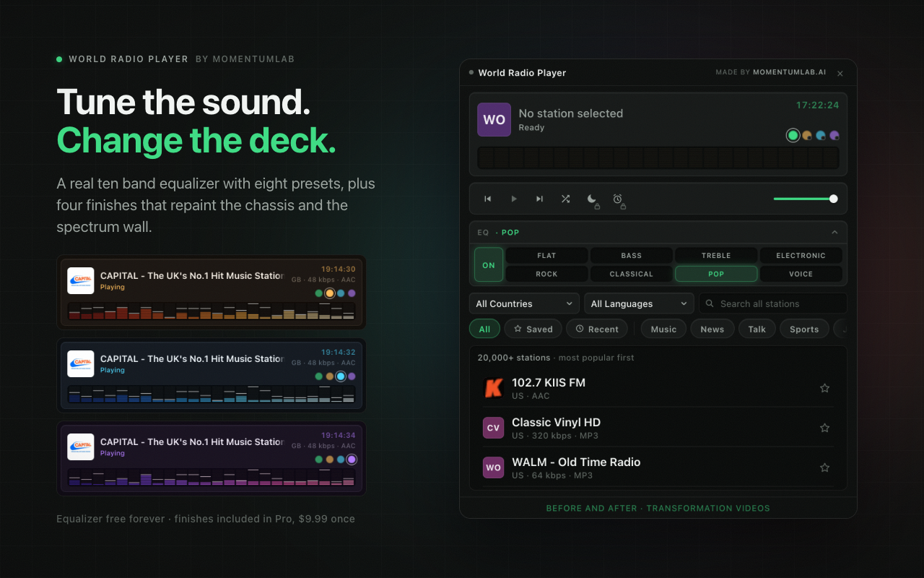924x578 pixels.
Task: Click the Classic Vinyl HD CV badge
Action: (x=493, y=428)
